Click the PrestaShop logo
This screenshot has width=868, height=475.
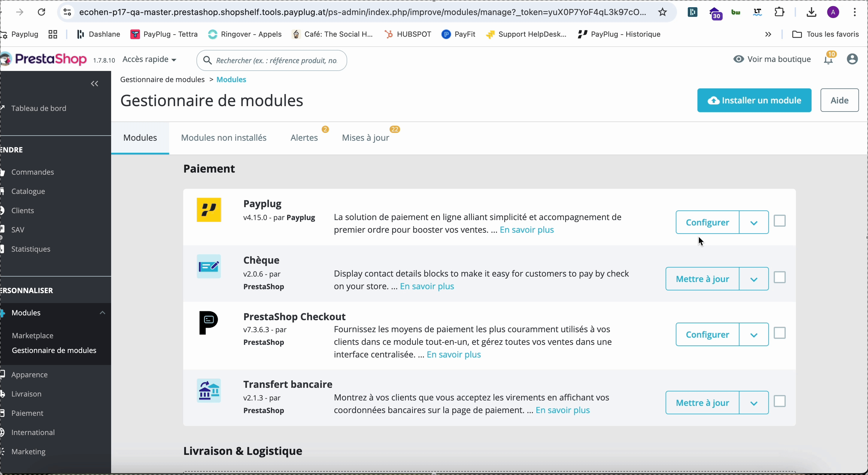43,60
